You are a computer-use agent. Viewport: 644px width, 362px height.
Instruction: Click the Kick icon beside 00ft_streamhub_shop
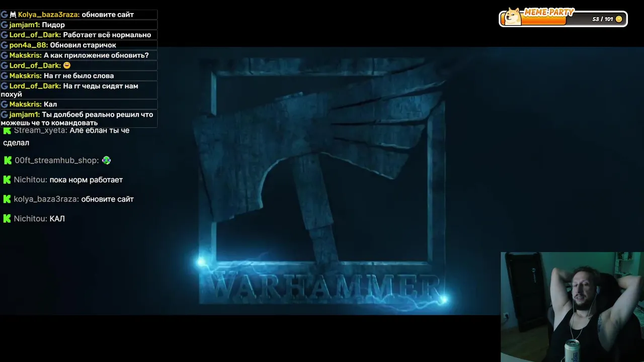tap(8, 160)
